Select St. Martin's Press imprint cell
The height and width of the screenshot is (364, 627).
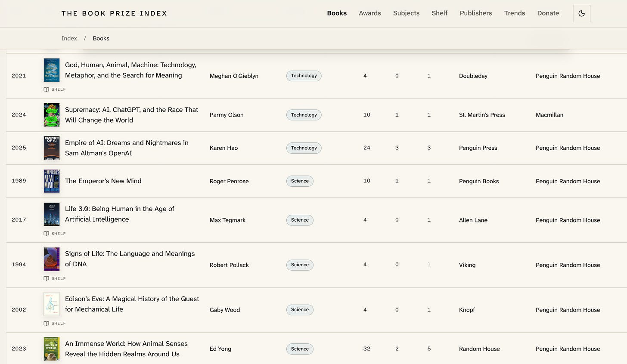(482, 115)
